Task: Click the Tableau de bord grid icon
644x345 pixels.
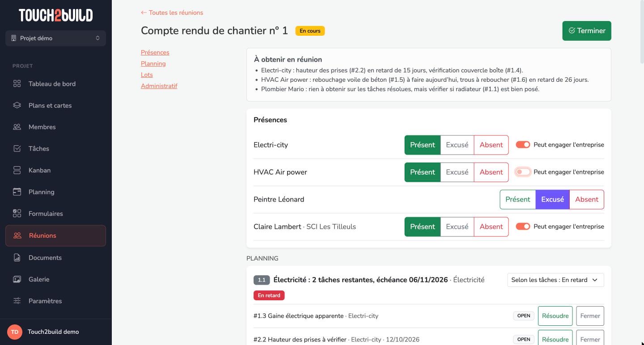Action: click(17, 84)
